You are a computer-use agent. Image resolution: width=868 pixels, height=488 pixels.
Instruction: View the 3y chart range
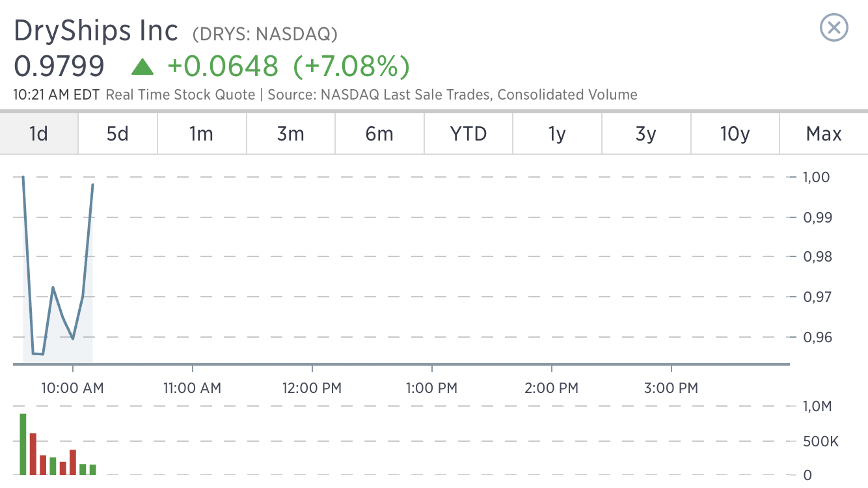click(x=646, y=133)
